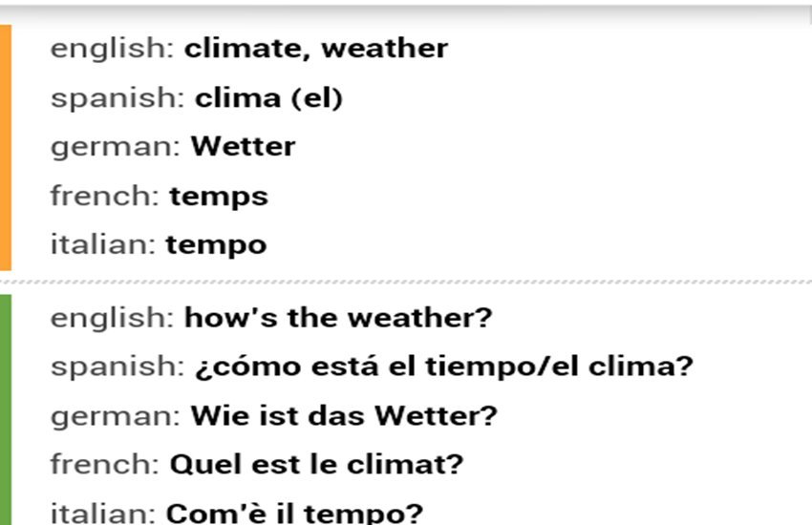
Task: Click the english label in orange card
Action: pos(113,49)
